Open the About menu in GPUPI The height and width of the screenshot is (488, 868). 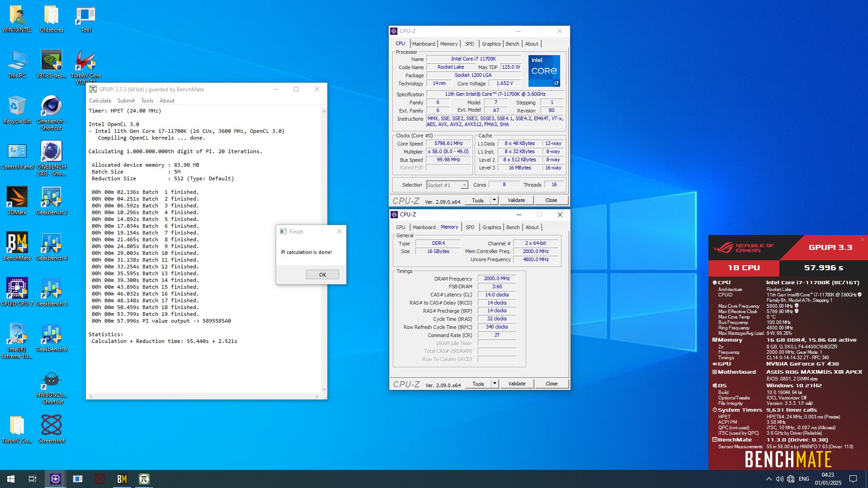click(167, 101)
